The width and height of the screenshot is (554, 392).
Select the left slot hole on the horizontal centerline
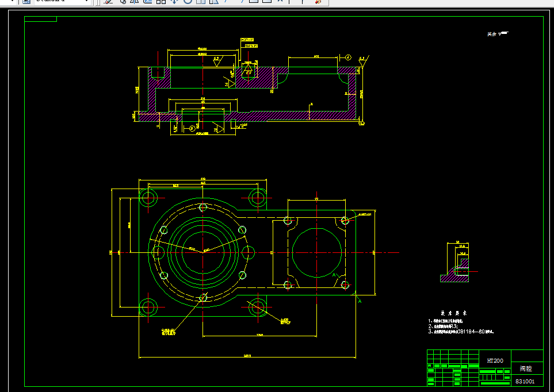click(158, 252)
